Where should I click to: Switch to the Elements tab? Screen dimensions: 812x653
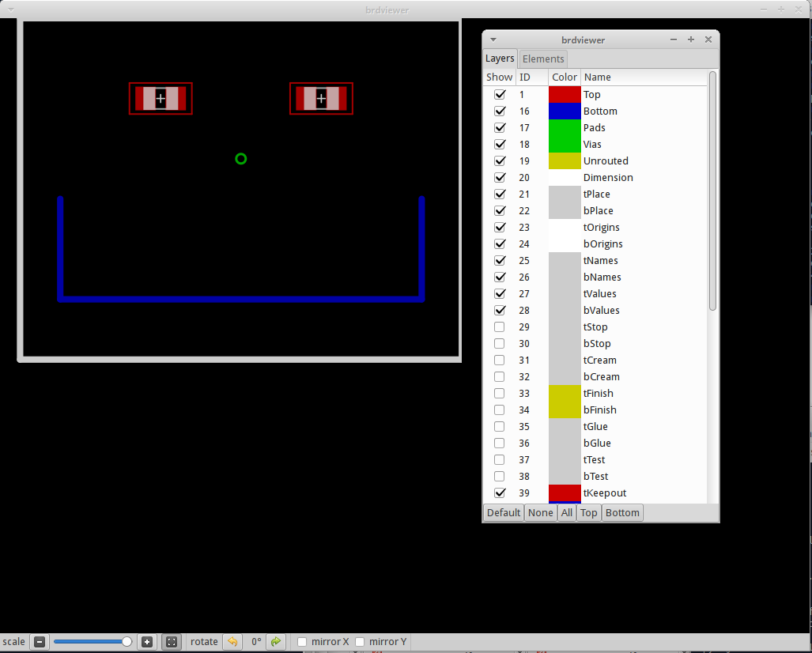pyautogui.click(x=542, y=59)
